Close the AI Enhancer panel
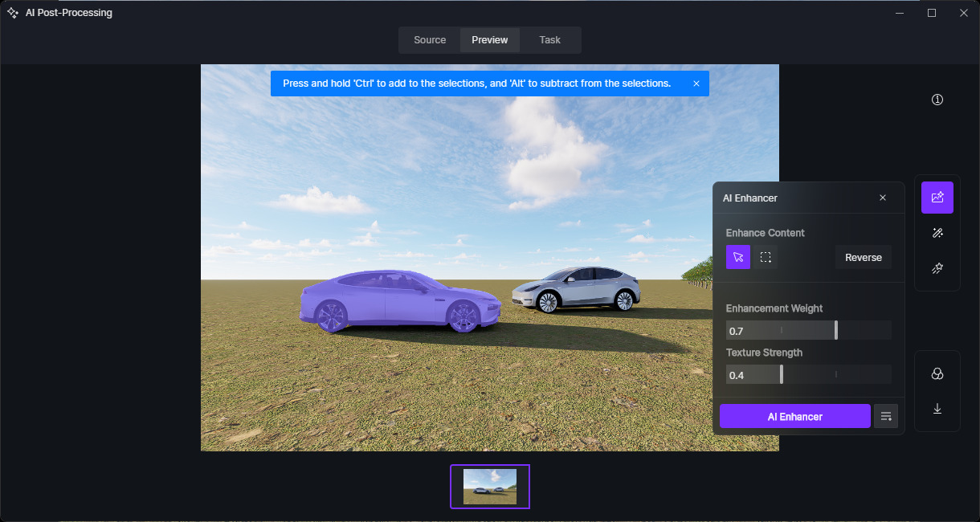Viewport: 980px width, 522px height. pos(883,198)
